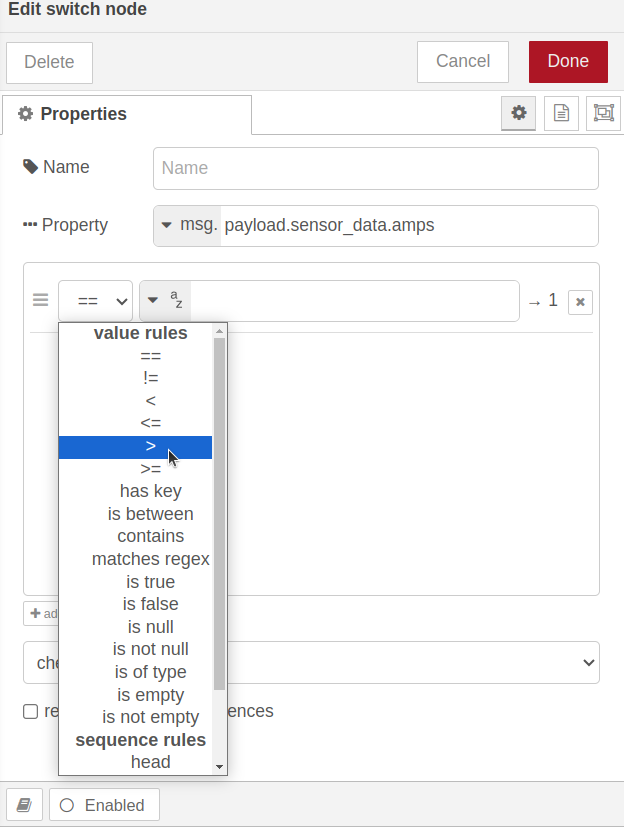Choose the 'is between' rule
Image resolution: width=624 pixels, height=829 pixels.
point(135,514)
